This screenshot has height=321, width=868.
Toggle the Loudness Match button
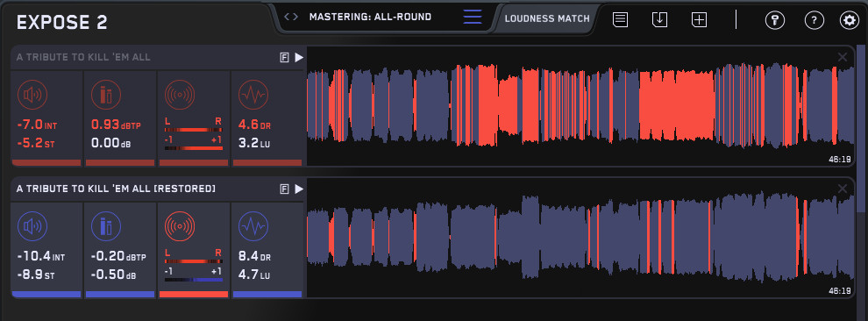[547, 18]
